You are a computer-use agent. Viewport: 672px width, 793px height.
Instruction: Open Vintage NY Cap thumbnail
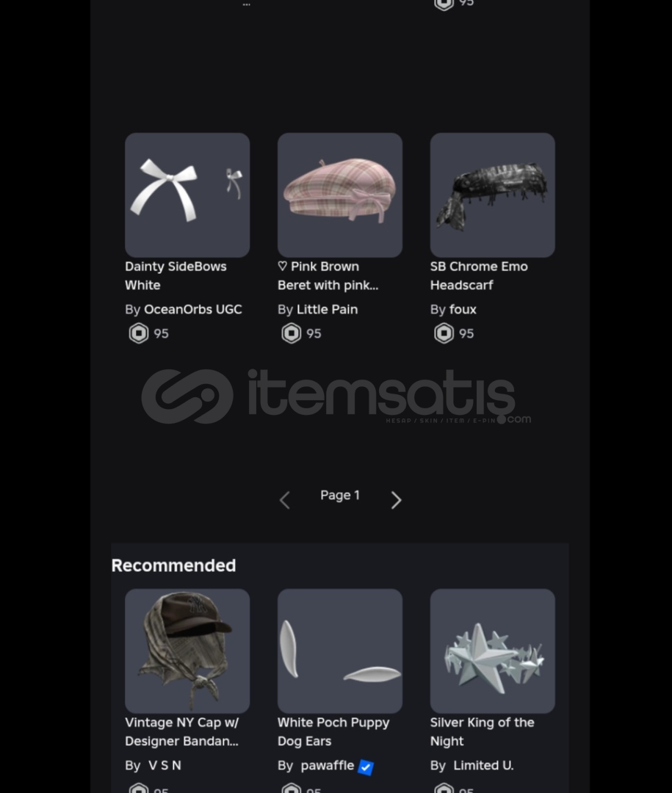point(187,651)
